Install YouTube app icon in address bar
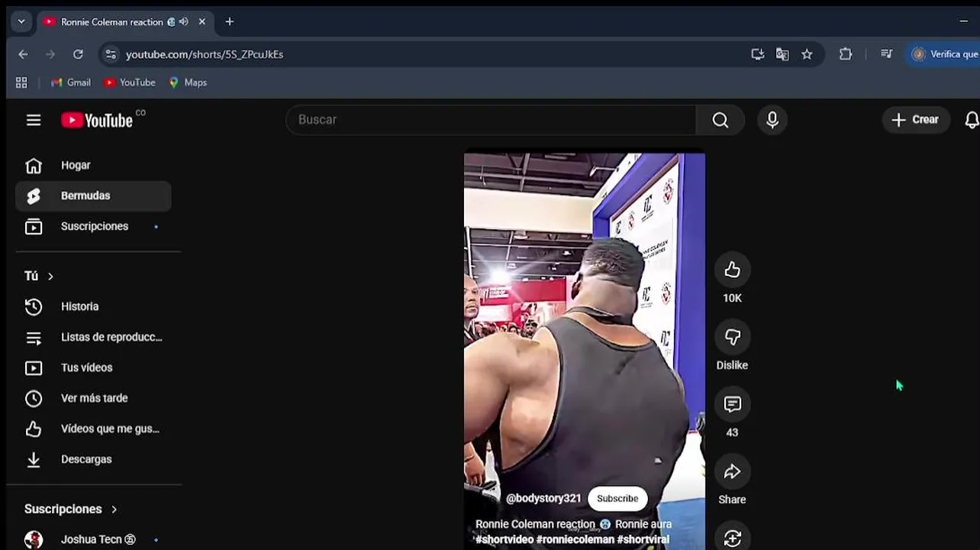This screenshot has width=980, height=550. tap(758, 54)
